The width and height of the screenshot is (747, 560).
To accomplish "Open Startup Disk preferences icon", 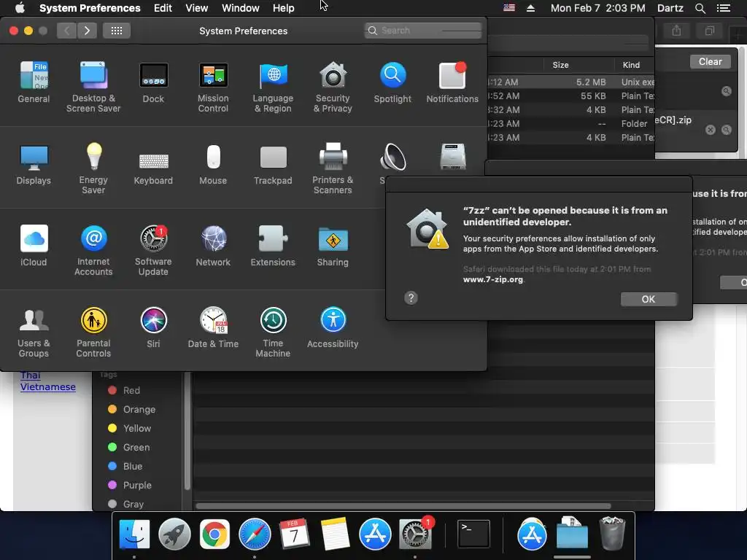I will 452,157.
